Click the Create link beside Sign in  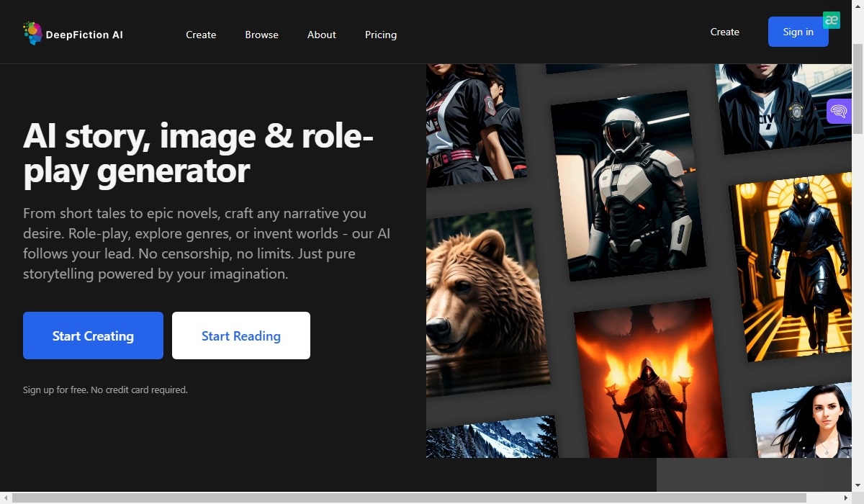click(x=724, y=32)
